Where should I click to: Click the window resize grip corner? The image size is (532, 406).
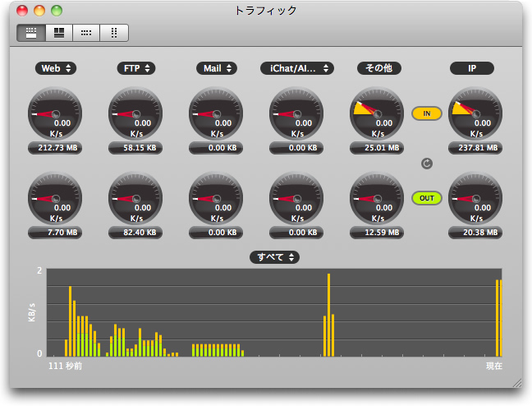click(x=517, y=383)
